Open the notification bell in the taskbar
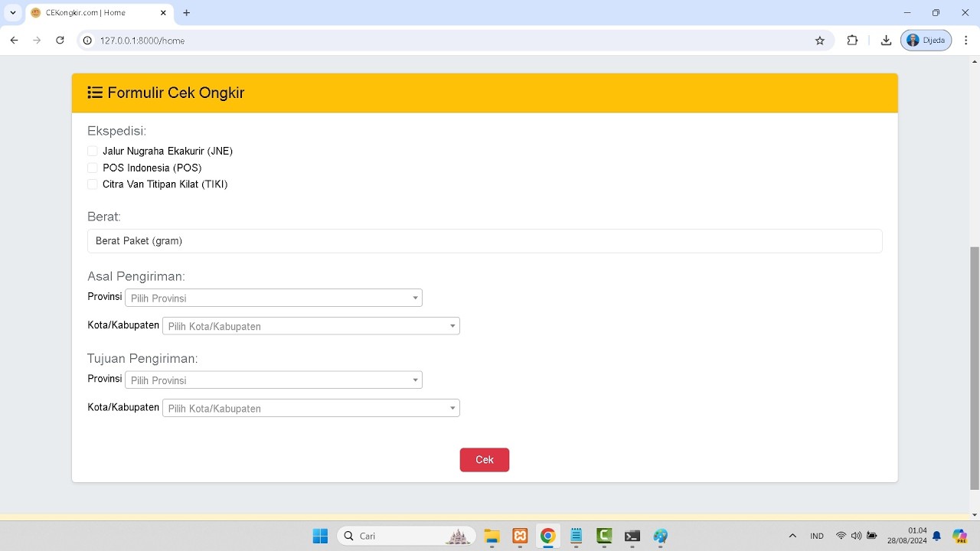 click(936, 536)
